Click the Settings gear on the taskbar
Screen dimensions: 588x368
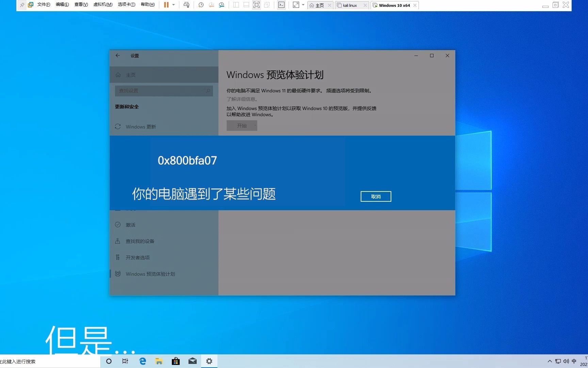click(x=209, y=361)
